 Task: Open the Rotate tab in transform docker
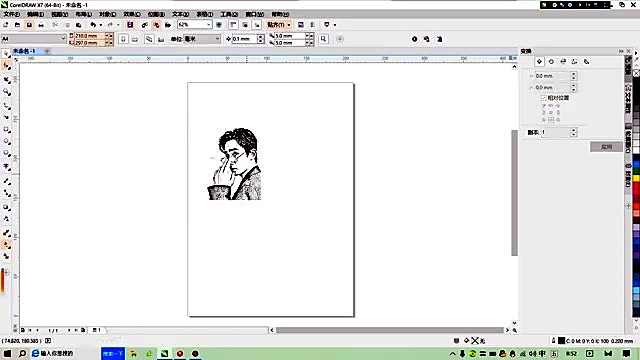click(551, 62)
